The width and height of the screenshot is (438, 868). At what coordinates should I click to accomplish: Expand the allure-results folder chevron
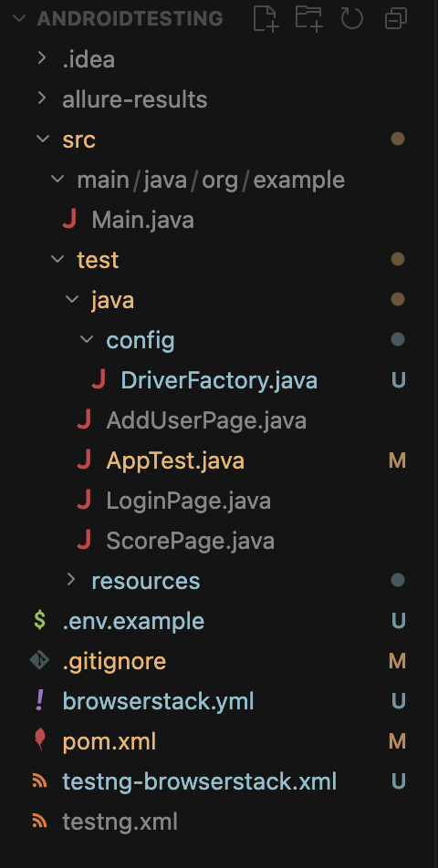coord(42,98)
